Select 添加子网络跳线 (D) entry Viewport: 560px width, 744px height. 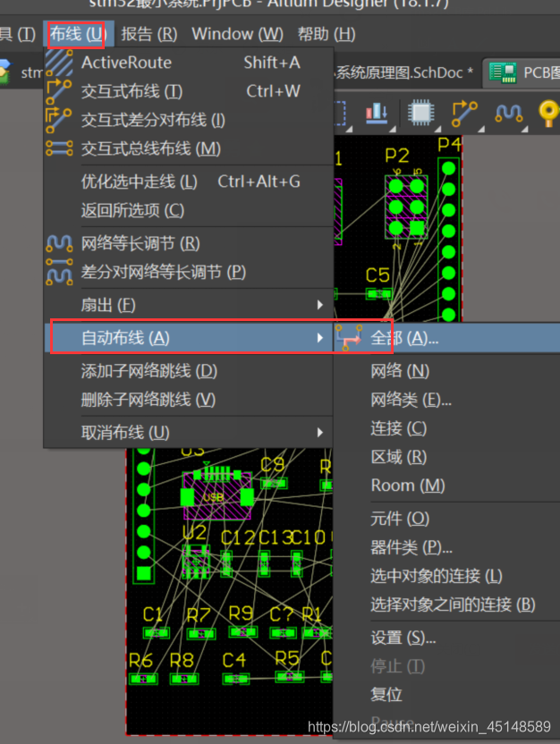(x=189, y=371)
